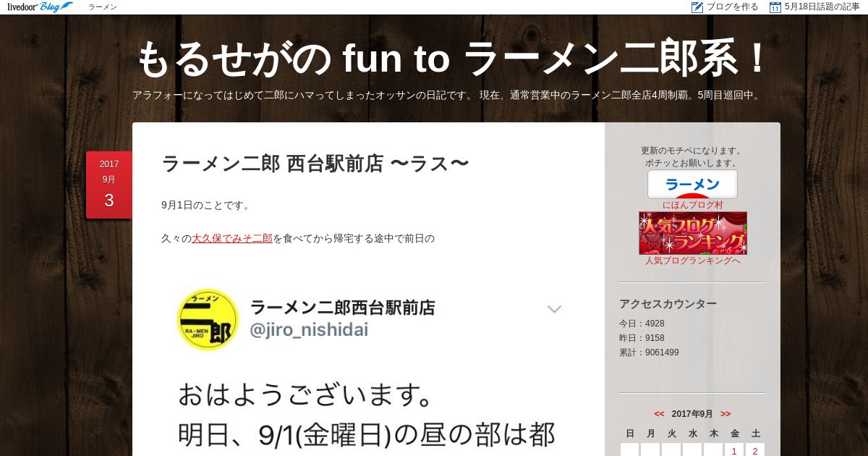Click the ラーメン Blog Village banner button
The width and height of the screenshot is (868, 456).
point(692,185)
